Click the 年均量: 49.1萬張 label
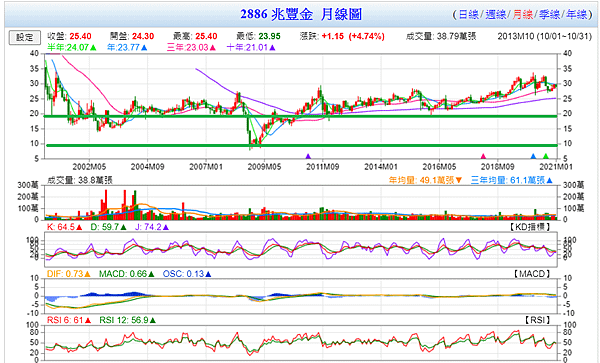Viewport: 600px width, 363px height. tap(426, 180)
